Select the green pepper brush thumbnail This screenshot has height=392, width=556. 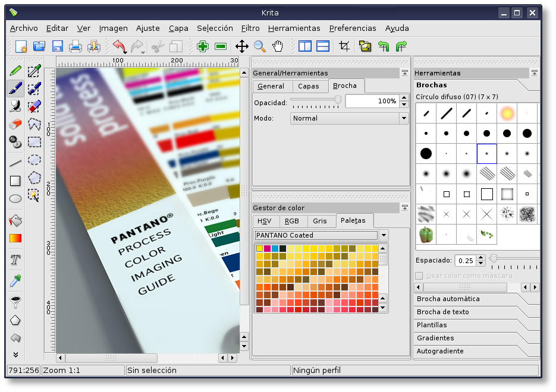tap(426, 235)
